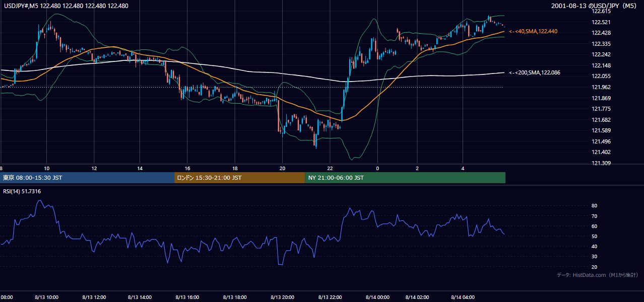Click the 2001-08-13 のUSD/JPY（M5） chart heading
644x302 pixels.
pyautogui.click(x=595, y=6)
